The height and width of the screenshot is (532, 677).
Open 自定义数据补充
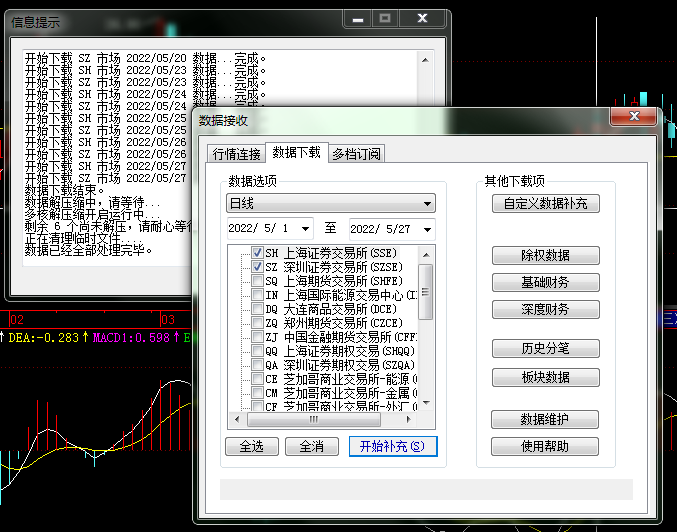pos(546,203)
